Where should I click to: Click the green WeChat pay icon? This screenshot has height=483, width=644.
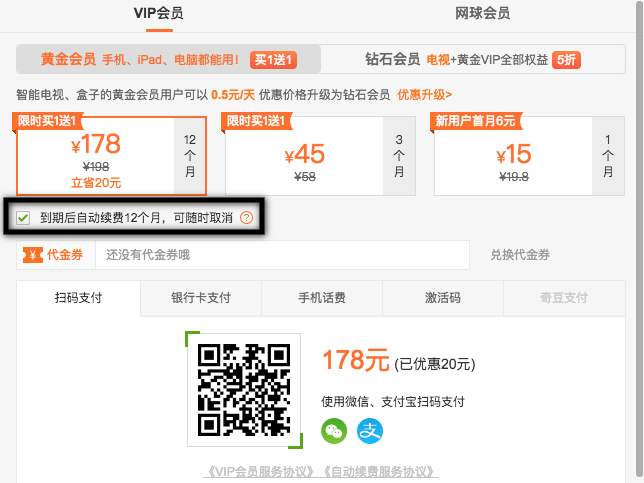point(334,431)
